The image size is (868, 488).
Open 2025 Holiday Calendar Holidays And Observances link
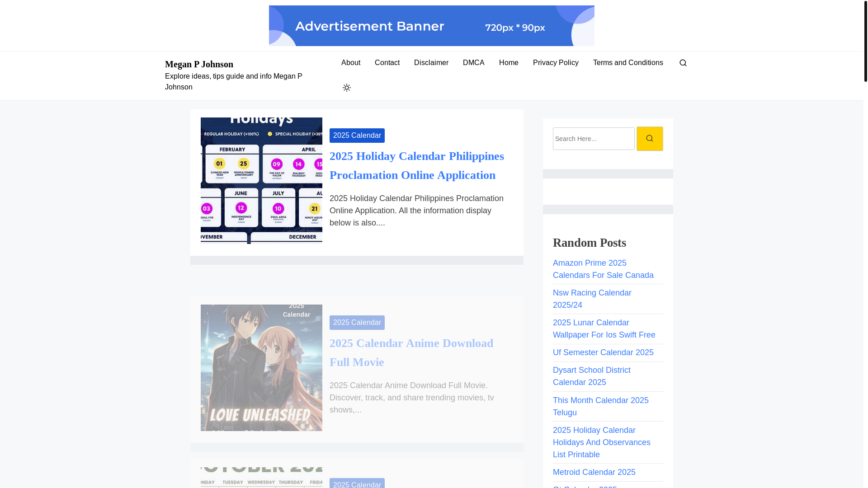602,442
